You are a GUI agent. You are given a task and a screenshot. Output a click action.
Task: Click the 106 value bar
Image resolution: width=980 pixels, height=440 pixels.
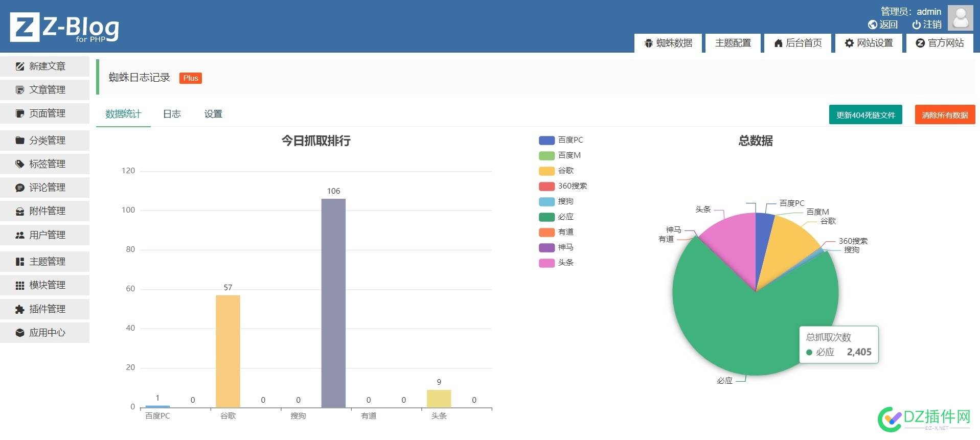(x=333, y=303)
